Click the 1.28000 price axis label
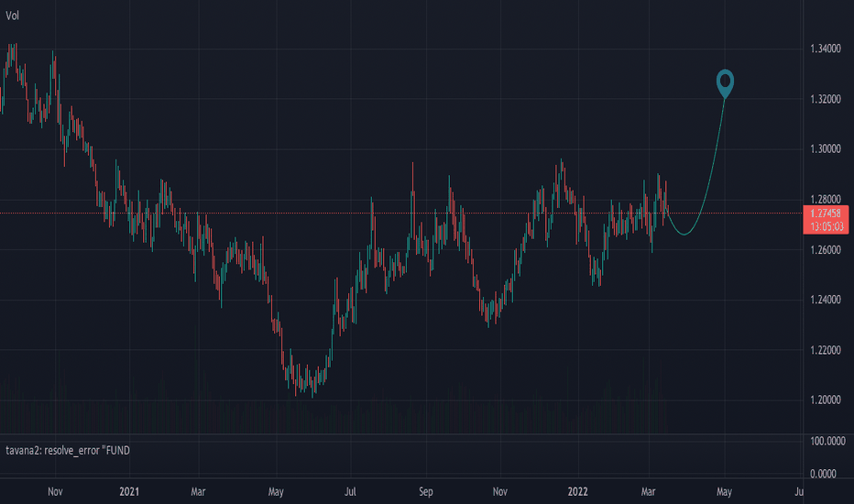Image resolution: width=854 pixels, height=504 pixels. (825, 200)
